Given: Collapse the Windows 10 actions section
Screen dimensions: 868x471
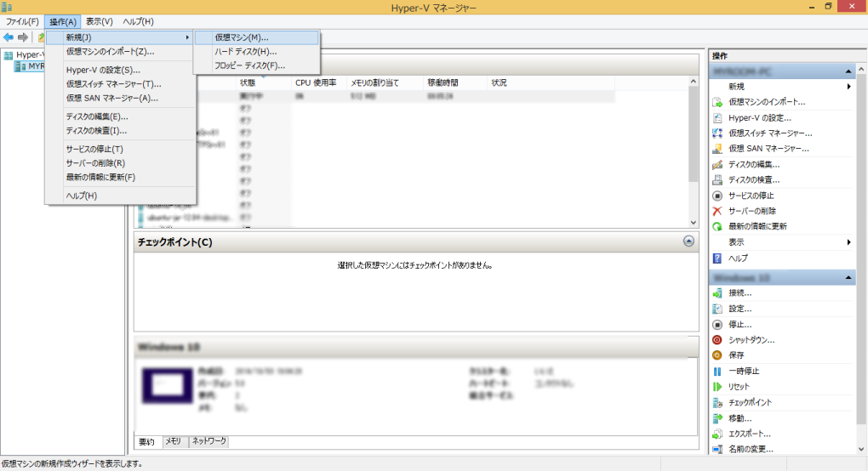Looking at the screenshot, I should point(848,278).
